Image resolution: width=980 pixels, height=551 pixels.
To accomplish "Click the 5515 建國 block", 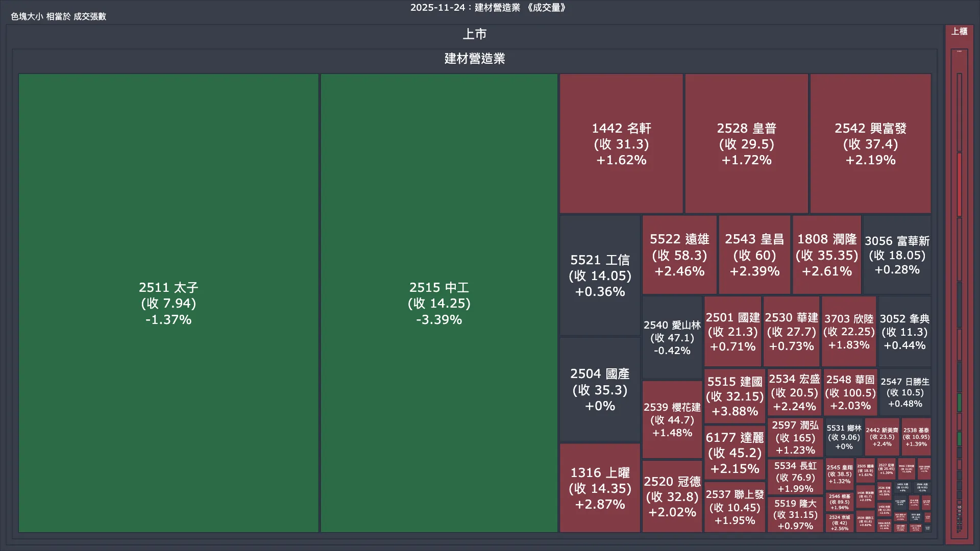I will tap(734, 396).
